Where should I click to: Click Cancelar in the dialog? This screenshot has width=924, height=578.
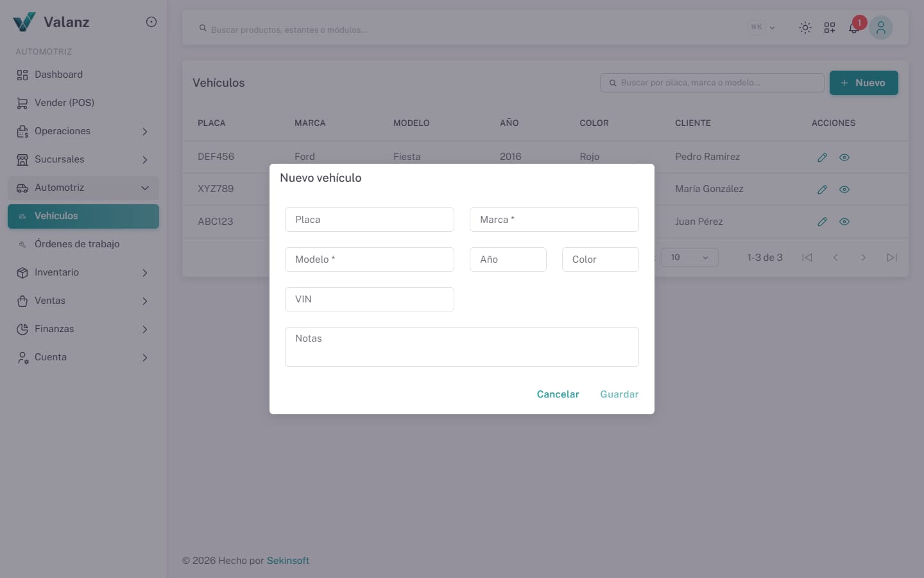pos(558,394)
